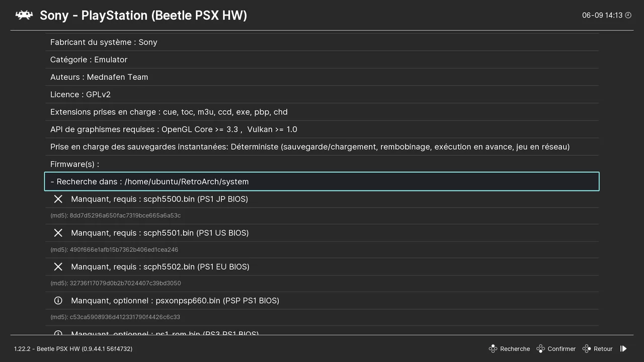Viewport: 644px width, 362px height.
Task: Click the version text '1.22.2 - Beetle PSX HW'
Action: click(x=73, y=349)
